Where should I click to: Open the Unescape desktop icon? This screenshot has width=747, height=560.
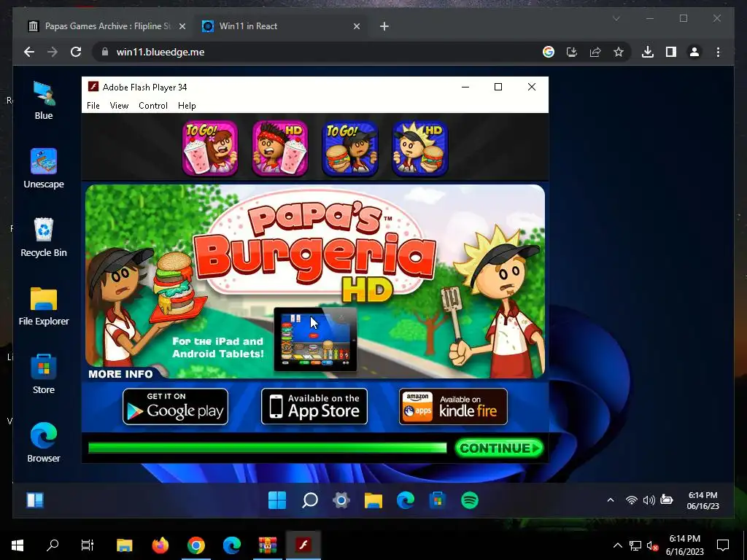pyautogui.click(x=44, y=168)
